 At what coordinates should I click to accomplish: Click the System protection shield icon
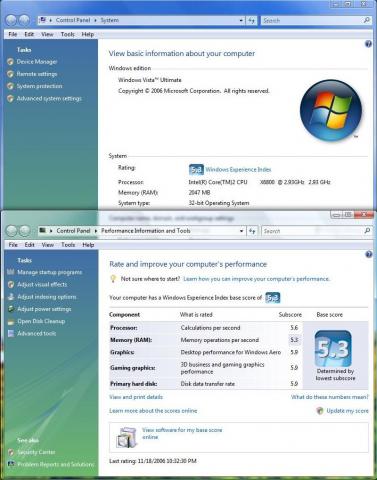point(10,86)
